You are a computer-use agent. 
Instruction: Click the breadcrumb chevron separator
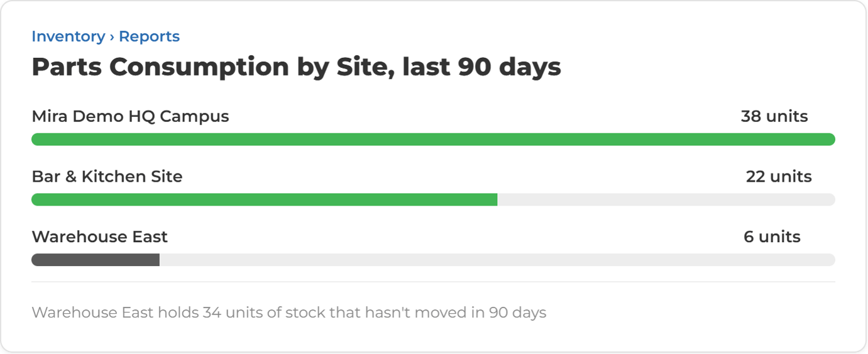coord(112,36)
